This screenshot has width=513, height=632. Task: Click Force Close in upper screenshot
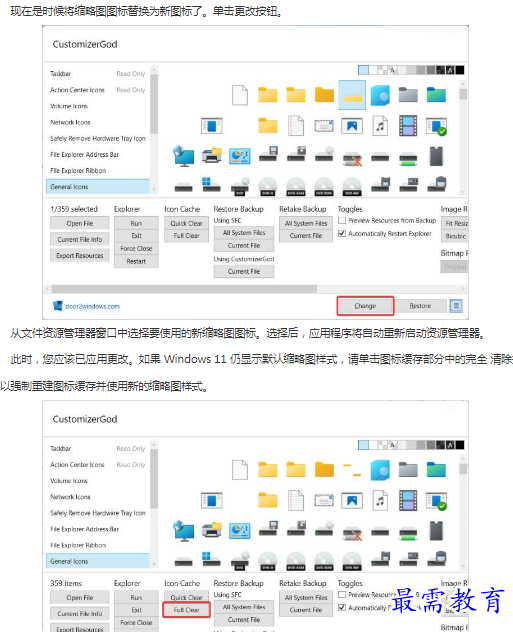coord(136,249)
